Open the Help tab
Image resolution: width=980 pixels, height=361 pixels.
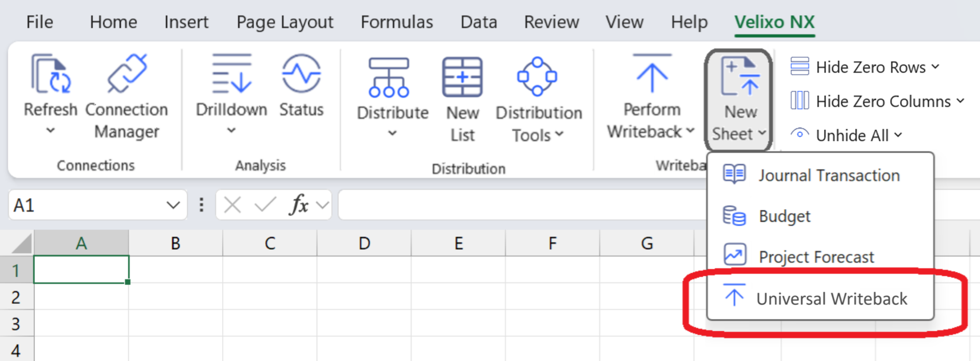[x=689, y=22]
